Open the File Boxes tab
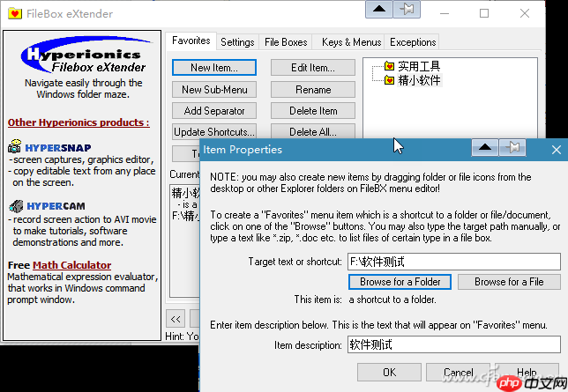568x392 pixels. 286,42
